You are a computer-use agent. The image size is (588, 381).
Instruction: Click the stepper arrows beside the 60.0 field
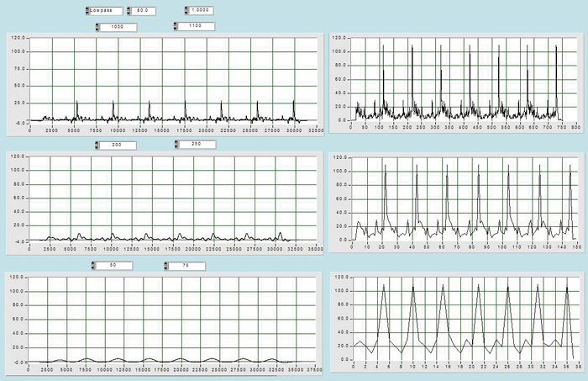tap(129, 11)
